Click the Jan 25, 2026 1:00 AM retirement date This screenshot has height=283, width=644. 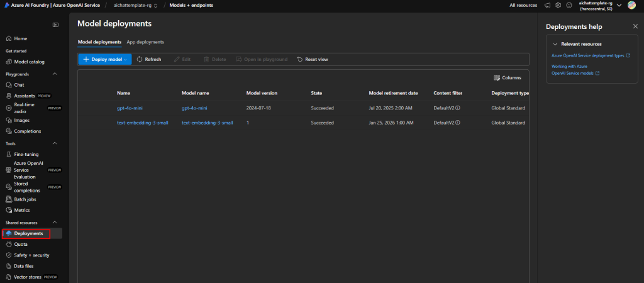[391, 123]
